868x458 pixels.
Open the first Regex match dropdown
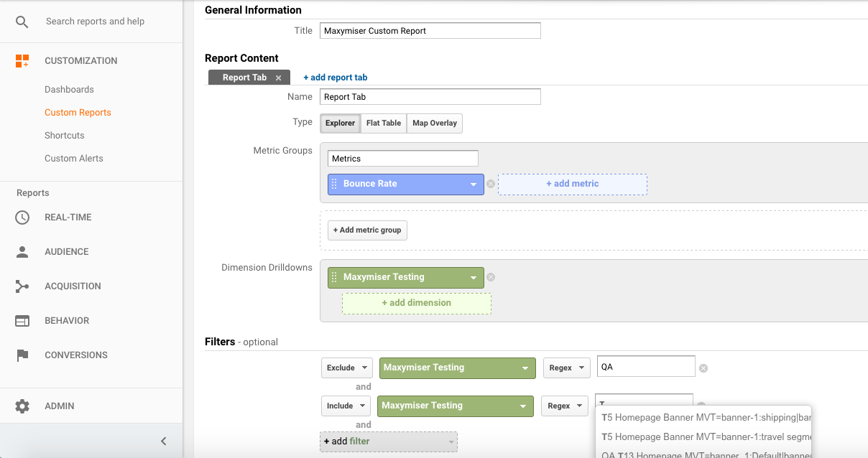566,368
